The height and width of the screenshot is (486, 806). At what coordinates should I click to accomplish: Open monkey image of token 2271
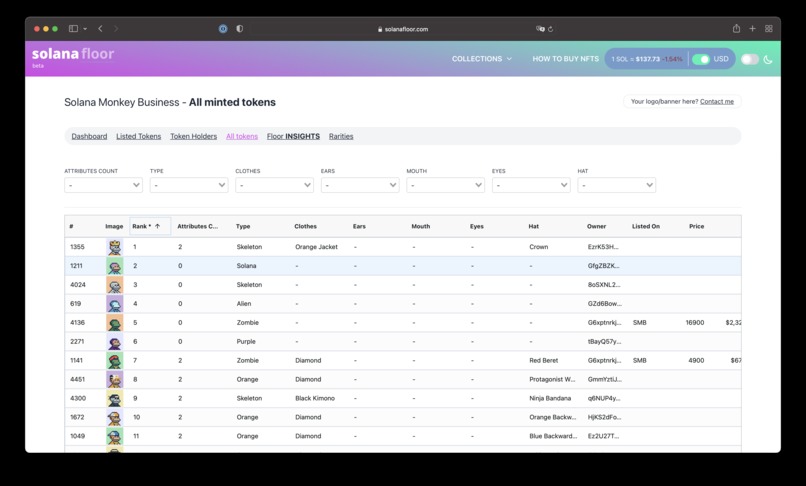pos(115,342)
